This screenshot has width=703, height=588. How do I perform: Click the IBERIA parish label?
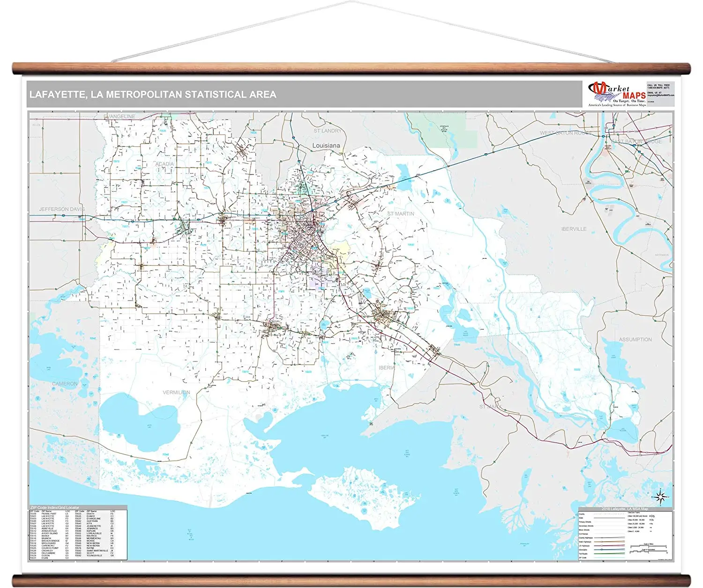pos(387,368)
